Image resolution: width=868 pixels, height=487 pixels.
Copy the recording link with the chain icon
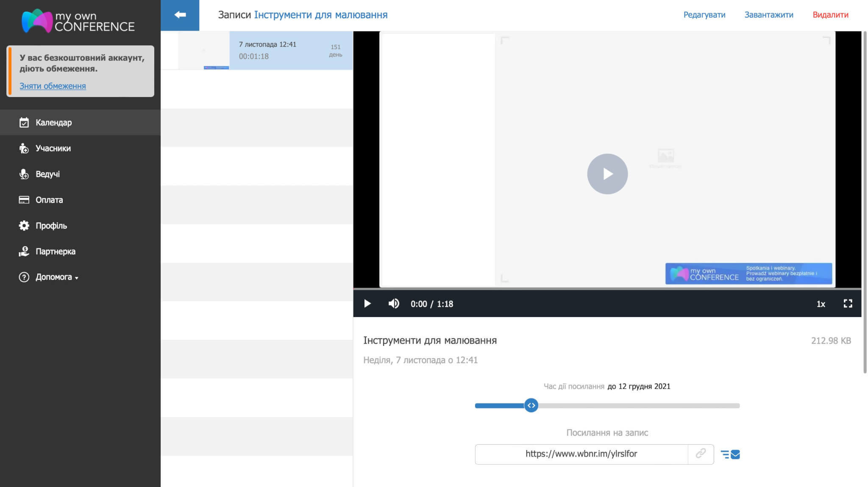point(701,454)
